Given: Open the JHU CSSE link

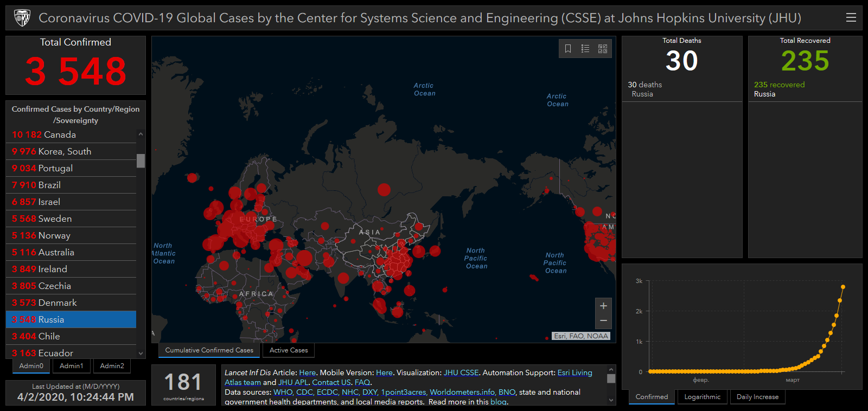Looking at the screenshot, I should point(461,373).
